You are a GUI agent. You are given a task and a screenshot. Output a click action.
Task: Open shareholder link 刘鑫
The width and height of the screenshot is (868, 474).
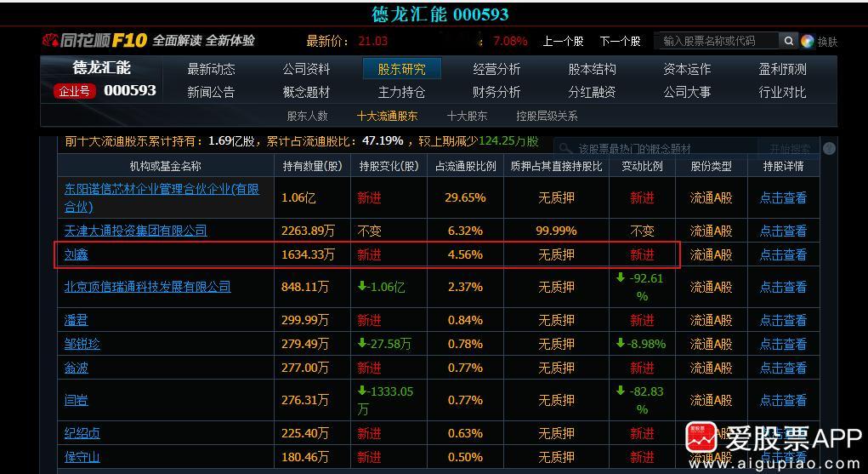pos(76,254)
